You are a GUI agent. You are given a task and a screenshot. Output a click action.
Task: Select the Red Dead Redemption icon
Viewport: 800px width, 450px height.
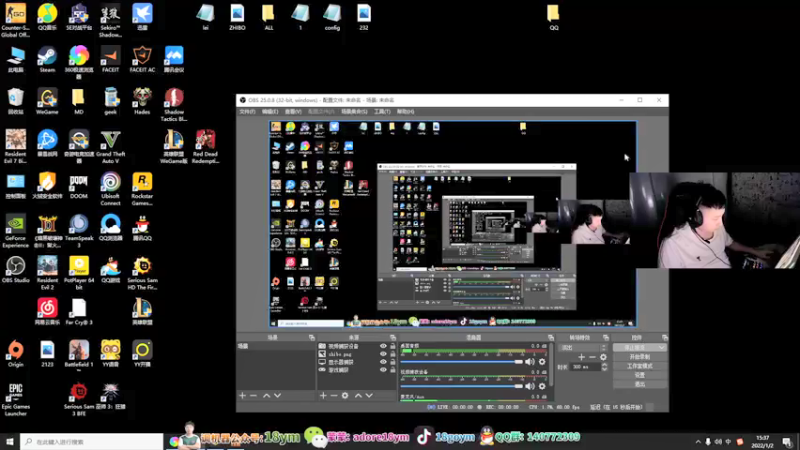pos(205,147)
